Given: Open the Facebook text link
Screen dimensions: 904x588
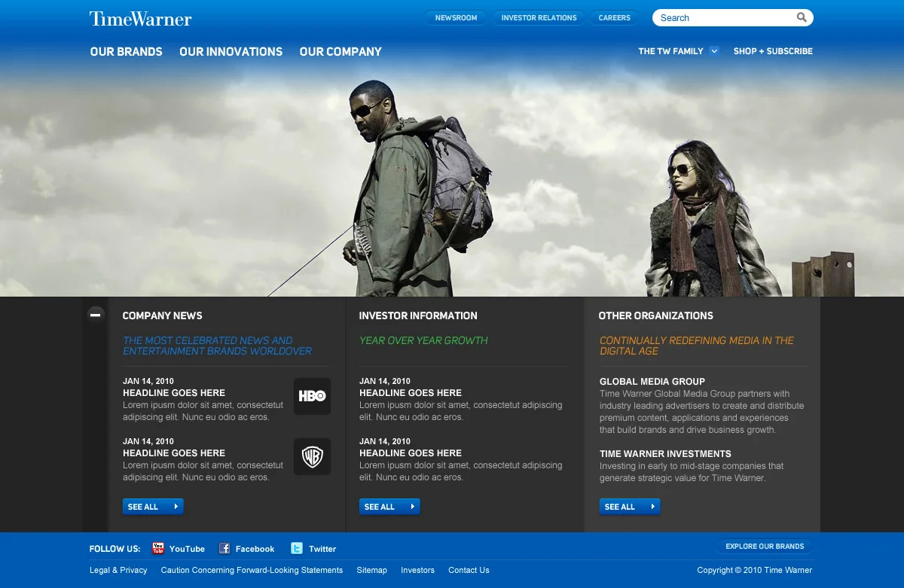Looking at the screenshot, I should (x=255, y=549).
